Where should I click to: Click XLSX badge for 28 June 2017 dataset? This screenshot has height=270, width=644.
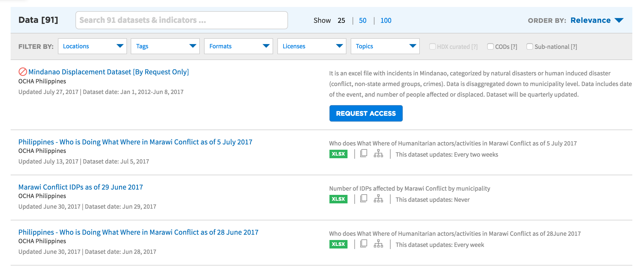tap(338, 244)
